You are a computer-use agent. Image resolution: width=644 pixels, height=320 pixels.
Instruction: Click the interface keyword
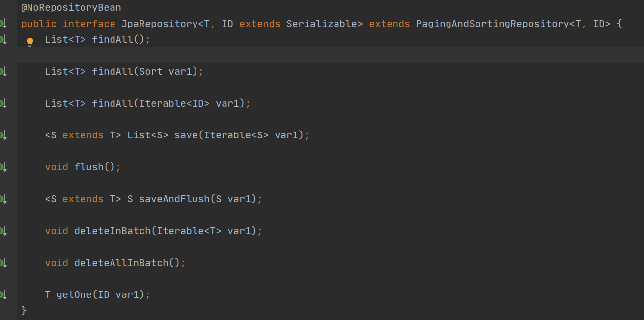(x=89, y=24)
